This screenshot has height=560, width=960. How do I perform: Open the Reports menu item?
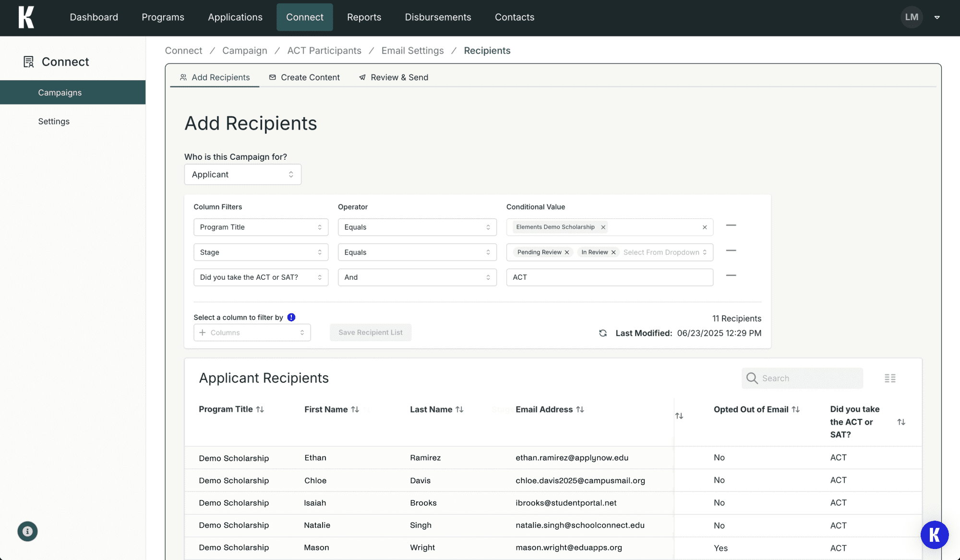tap(364, 17)
